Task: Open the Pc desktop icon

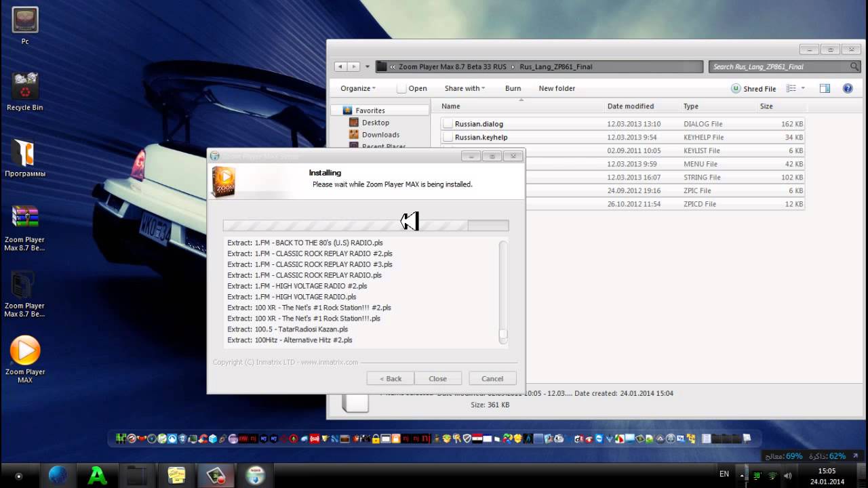Action: [25, 26]
